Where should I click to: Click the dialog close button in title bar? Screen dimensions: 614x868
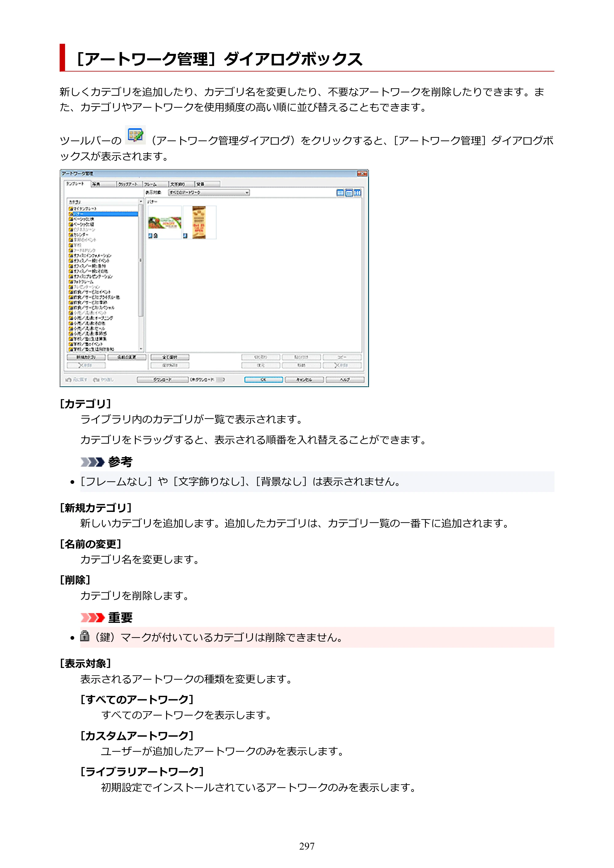362,174
